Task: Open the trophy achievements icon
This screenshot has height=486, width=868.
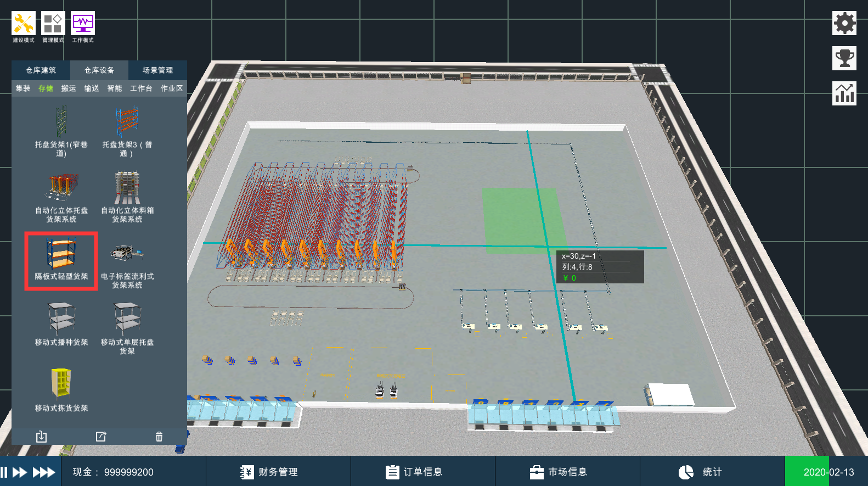Action: 844,58
